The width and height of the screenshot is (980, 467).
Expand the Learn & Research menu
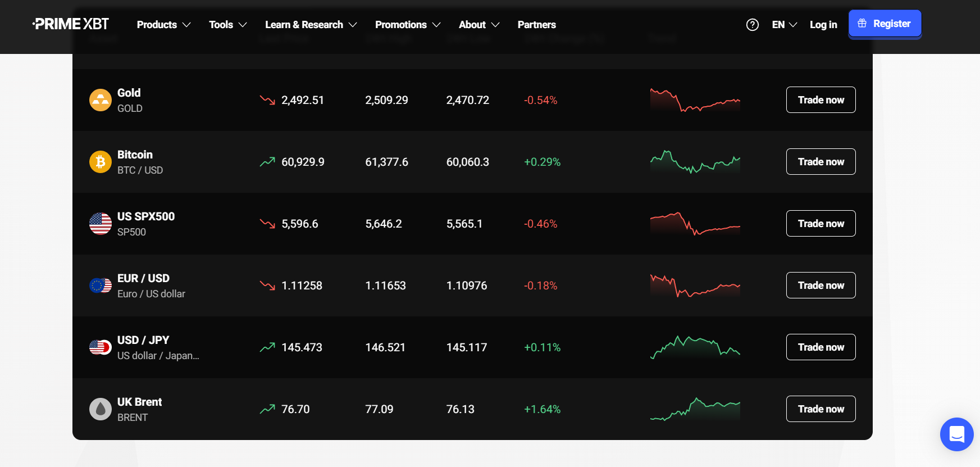(311, 25)
